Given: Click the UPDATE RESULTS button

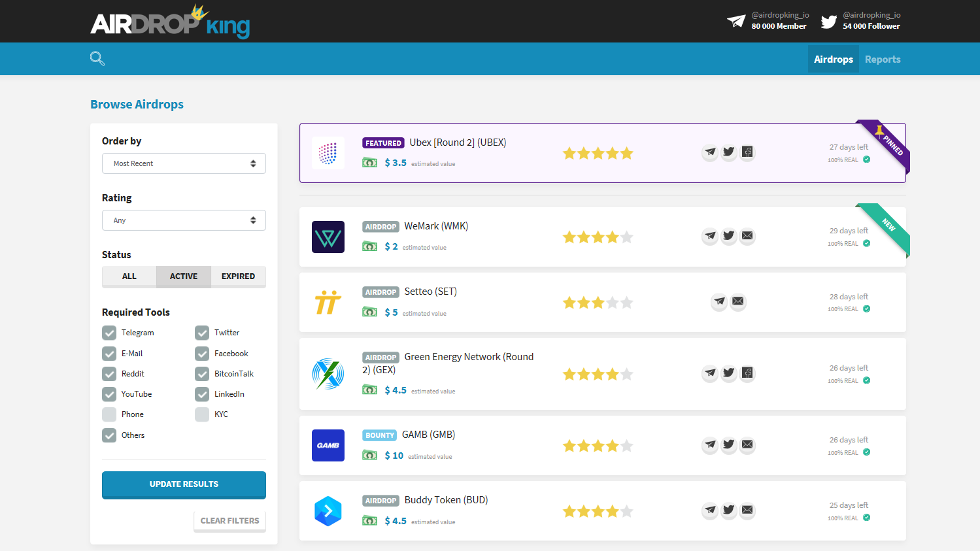Looking at the screenshot, I should tap(184, 484).
